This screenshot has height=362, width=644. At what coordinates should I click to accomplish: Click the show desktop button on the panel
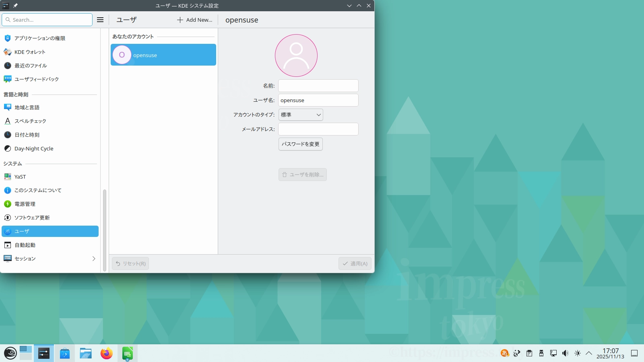[x=634, y=353]
